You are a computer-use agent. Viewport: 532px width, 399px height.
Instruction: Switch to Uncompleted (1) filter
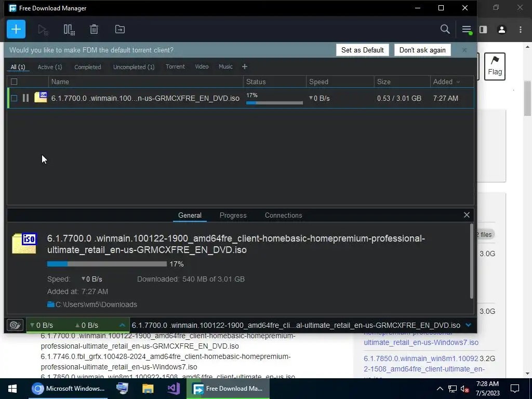134,67
